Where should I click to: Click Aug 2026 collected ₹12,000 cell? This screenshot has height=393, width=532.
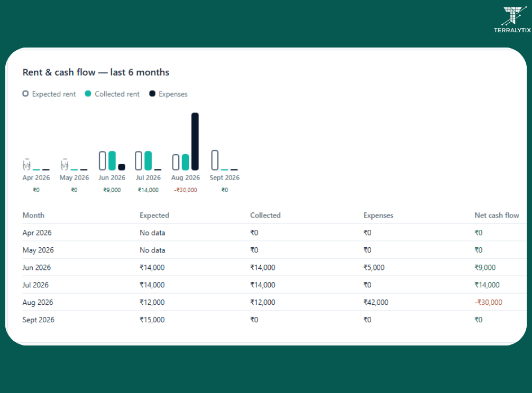263,302
